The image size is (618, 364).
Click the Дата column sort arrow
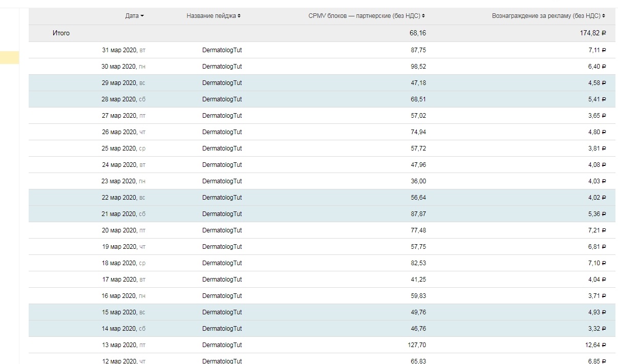tap(142, 16)
